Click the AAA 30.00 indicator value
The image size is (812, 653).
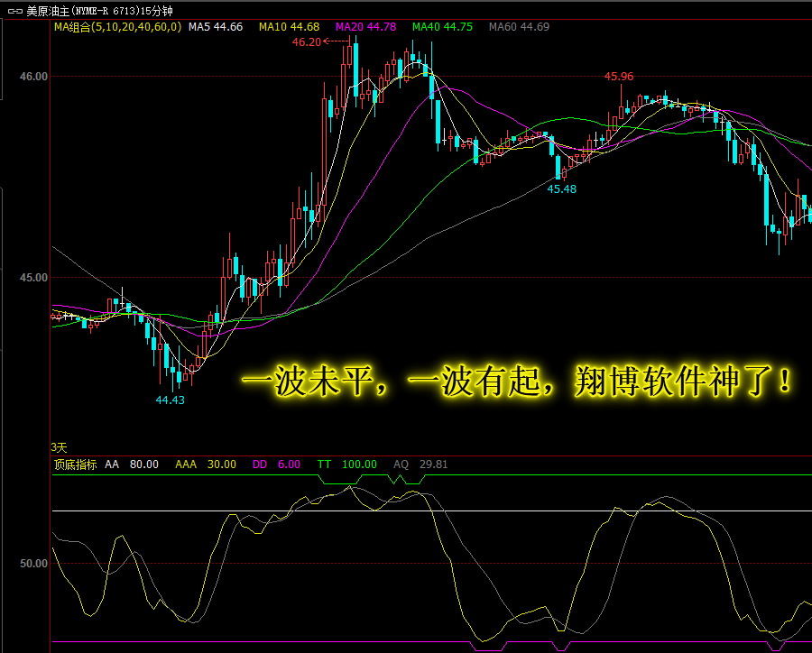point(206,464)
